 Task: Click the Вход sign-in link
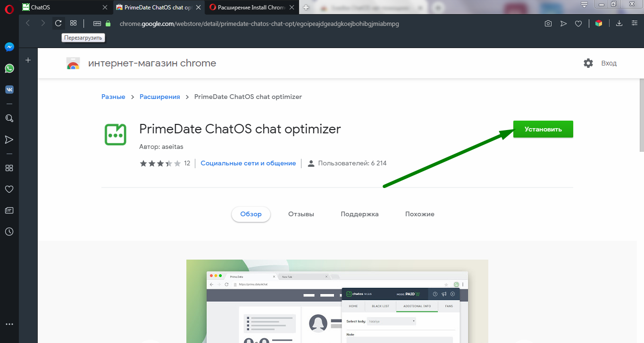609,63
